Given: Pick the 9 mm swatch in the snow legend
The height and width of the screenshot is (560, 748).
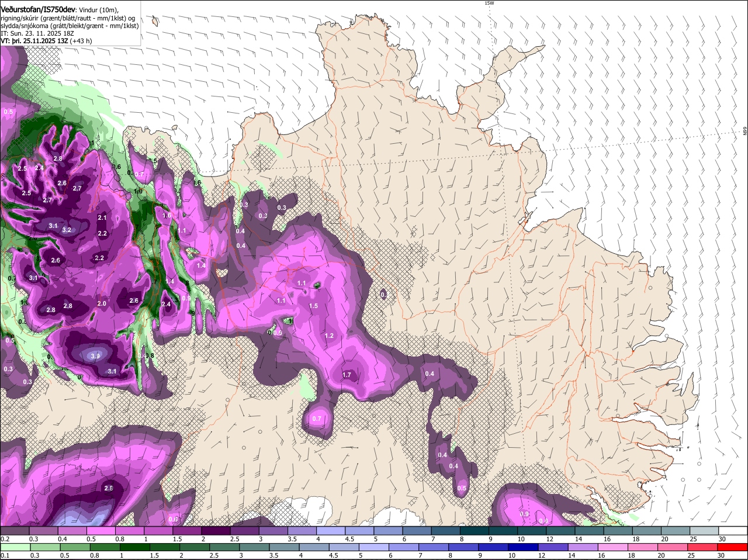Looking at the screenshot, I should (503, 530).
